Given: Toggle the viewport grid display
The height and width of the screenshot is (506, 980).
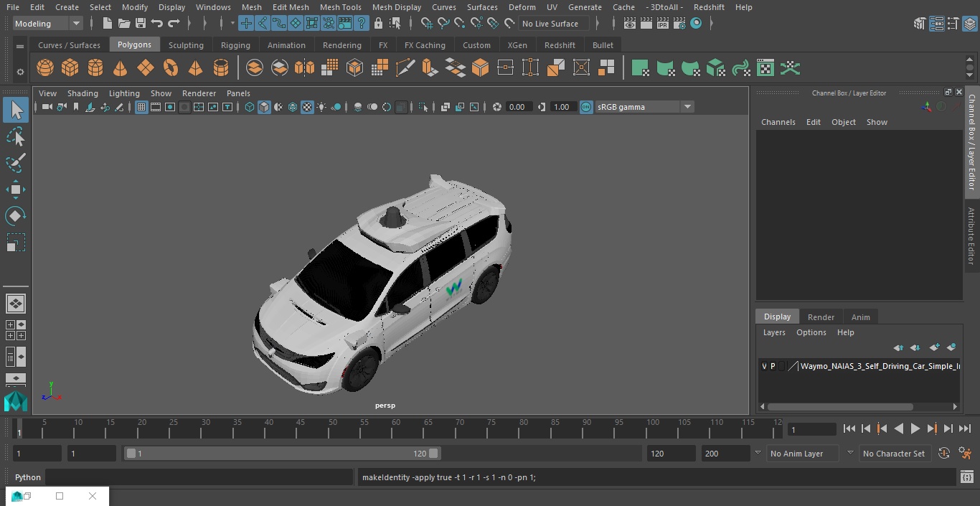Looking at the screenshot, I should tap(141, 107).
